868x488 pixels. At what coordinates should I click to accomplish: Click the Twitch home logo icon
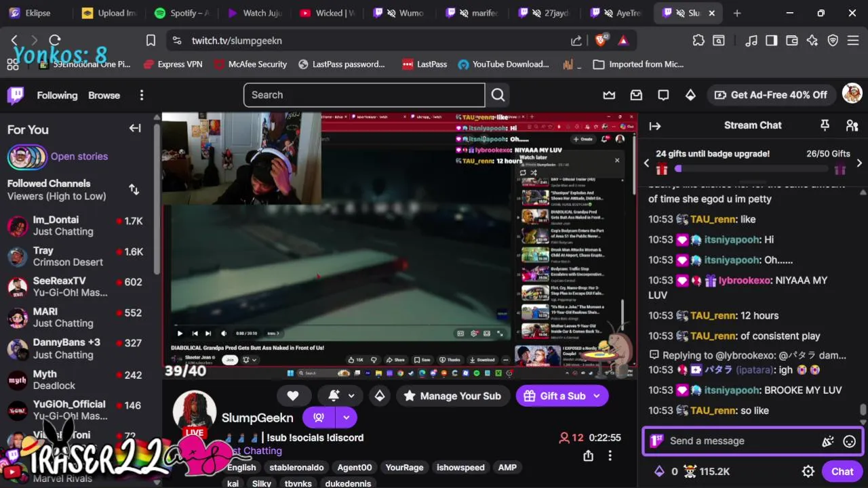pyautogui.click(x=16, y=95)
